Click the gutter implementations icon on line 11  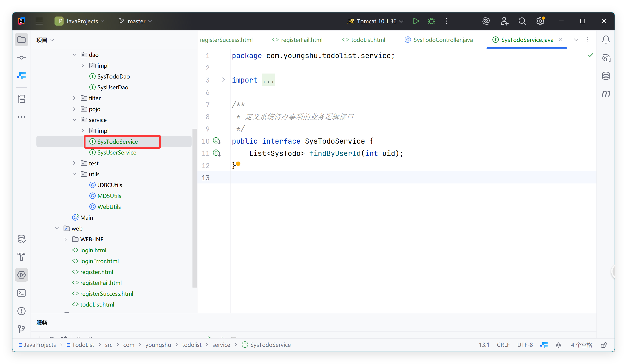[x=217, y=153]
